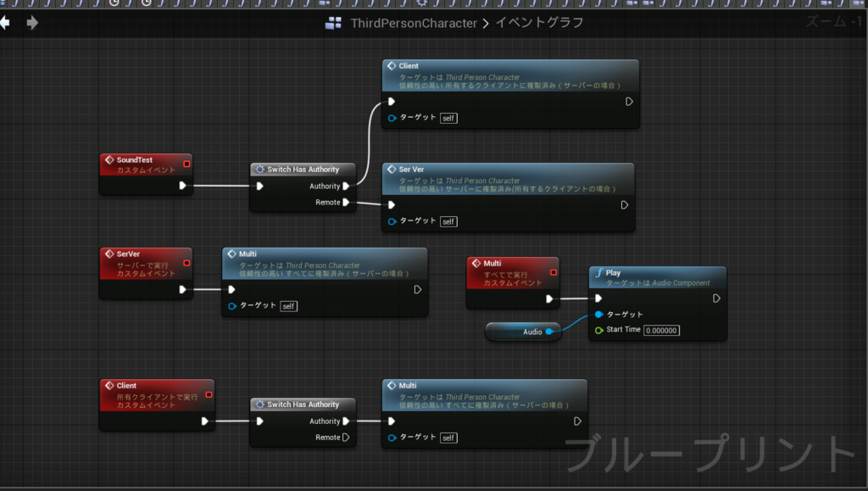The width and height of the screenshot is (868, 491).
Task: Click the Play node exec input pin
Action: tap(598, 299)
